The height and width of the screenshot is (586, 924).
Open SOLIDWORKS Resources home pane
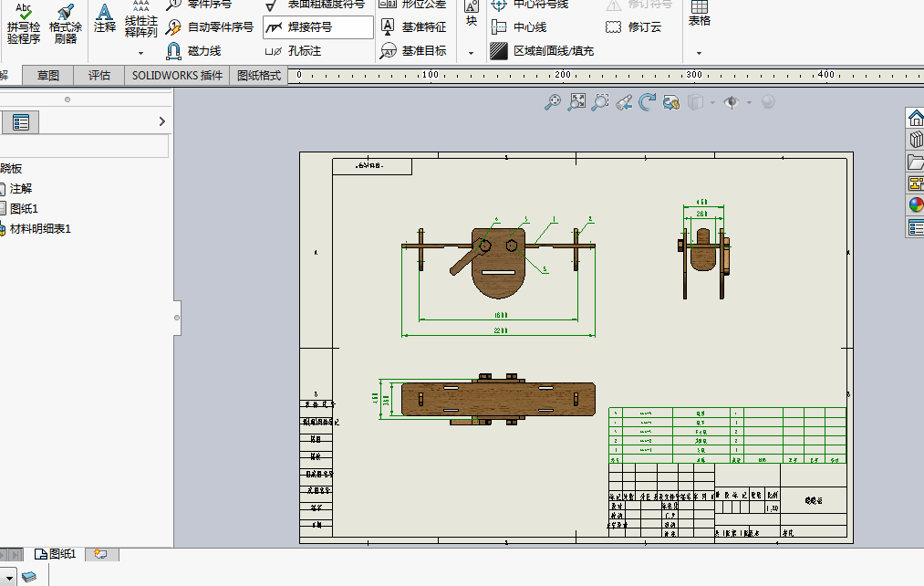(915, 118)
